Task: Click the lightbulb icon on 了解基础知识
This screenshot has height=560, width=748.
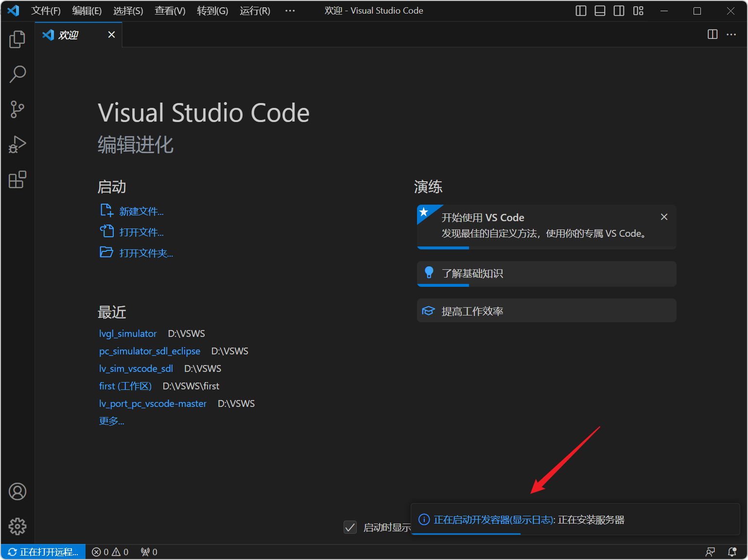Action: (429, 273)
